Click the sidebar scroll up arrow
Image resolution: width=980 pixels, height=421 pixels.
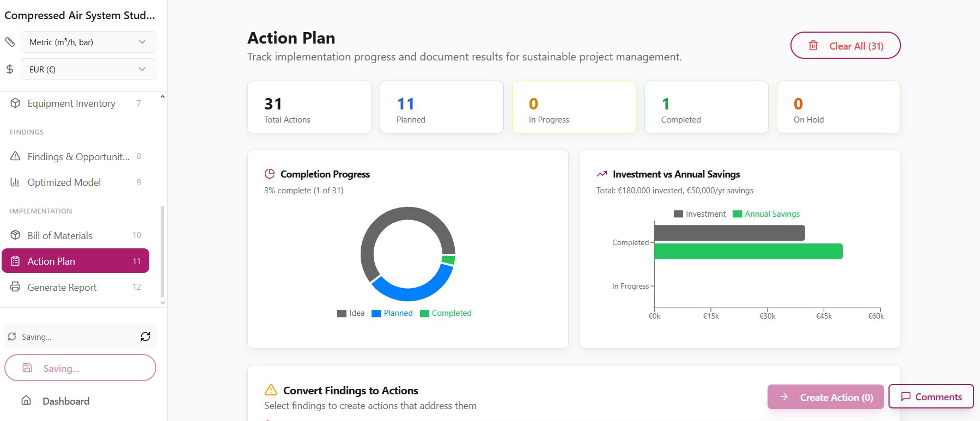click(162, 96)
